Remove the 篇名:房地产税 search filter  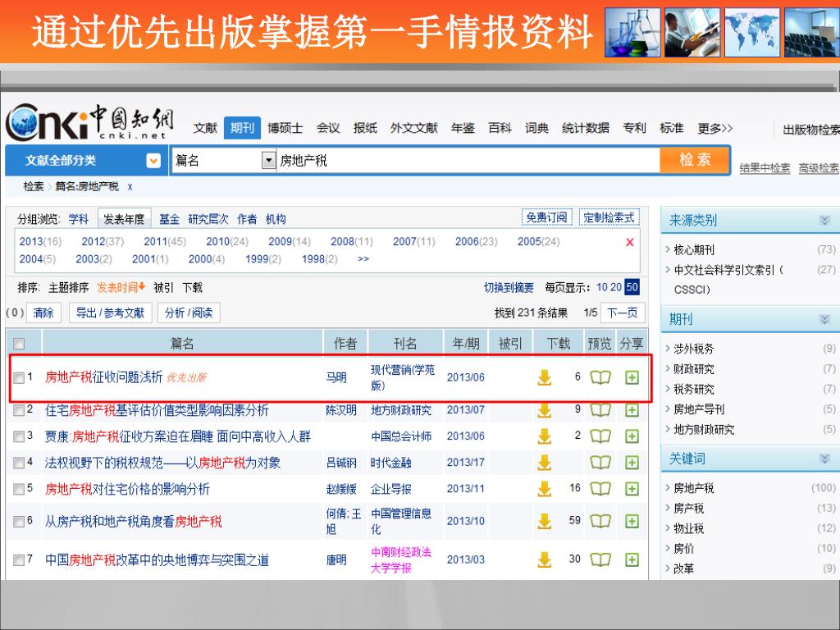tap(130, 187)
